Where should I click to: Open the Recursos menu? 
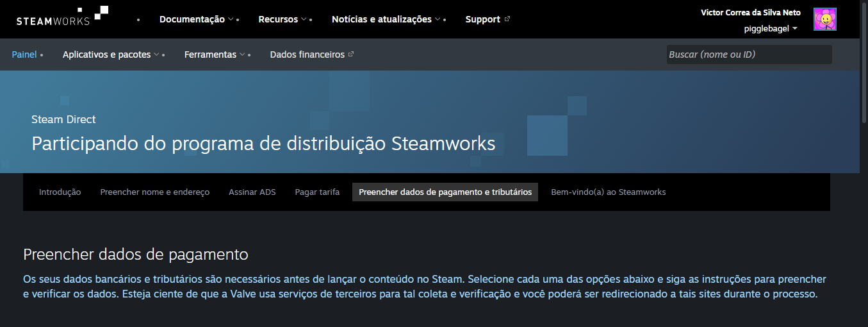pyautogui.click(x=283, y=19)
